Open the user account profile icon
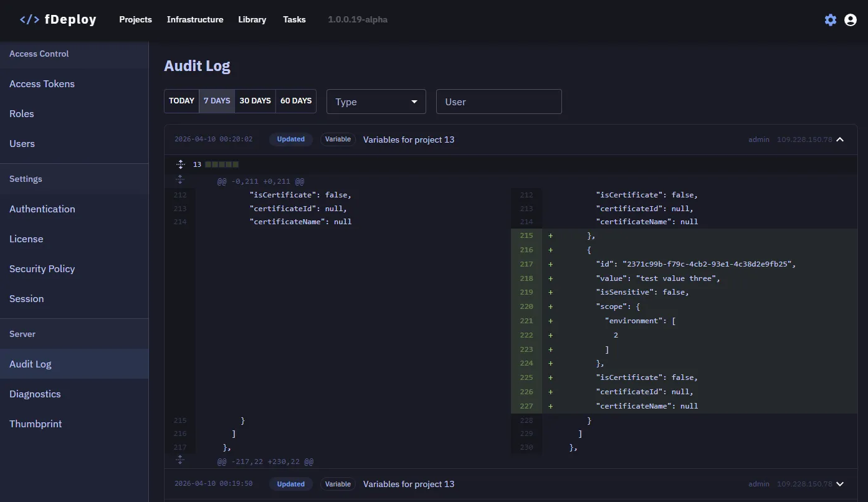The image size is (868, 502). coord(851,20)
